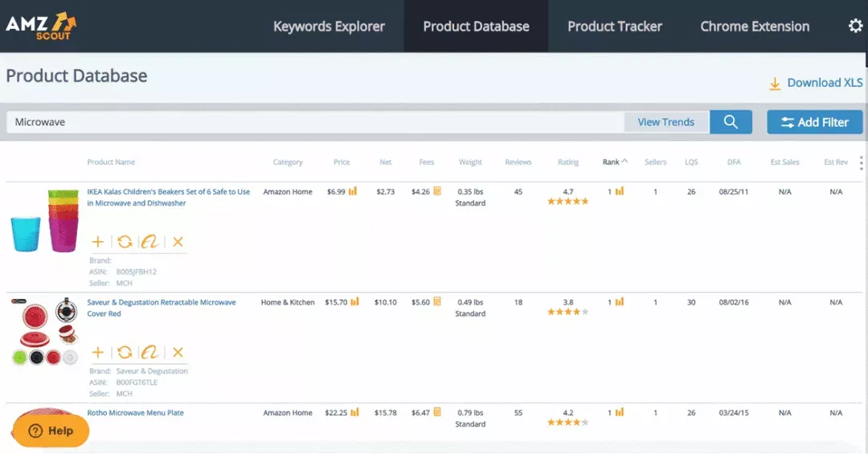Sort by the Price column header

click(342, 162)
